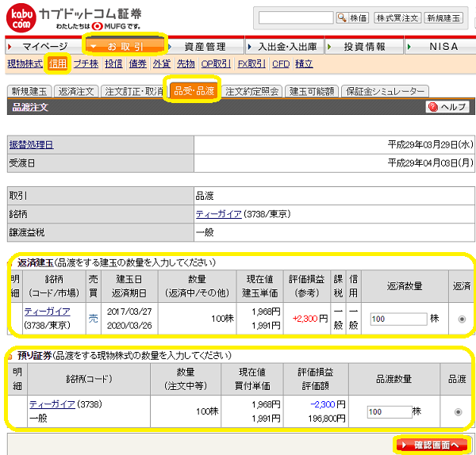
Task: Click the magnifier 株価 search button
Action: [352, 18]
